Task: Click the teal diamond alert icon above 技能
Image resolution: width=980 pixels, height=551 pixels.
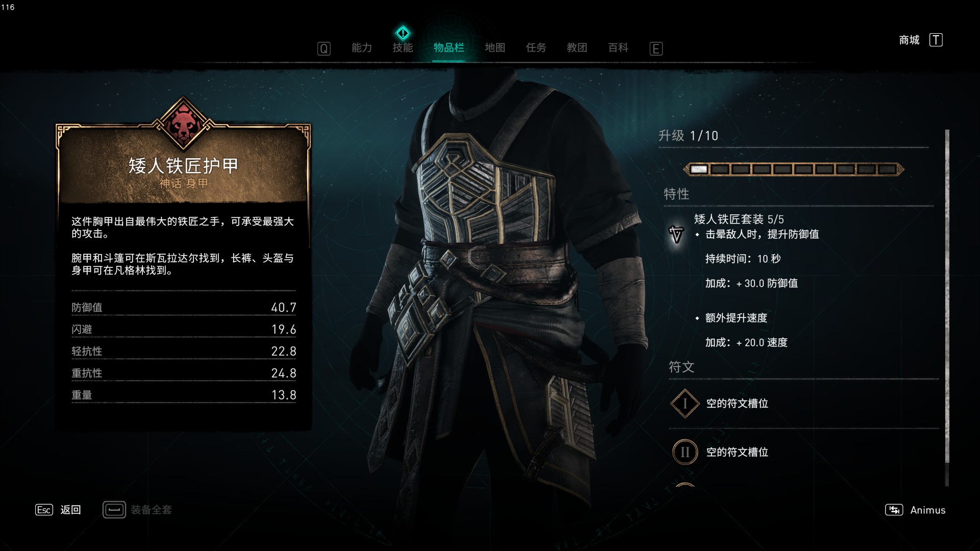Action: [x=403, y=34]
